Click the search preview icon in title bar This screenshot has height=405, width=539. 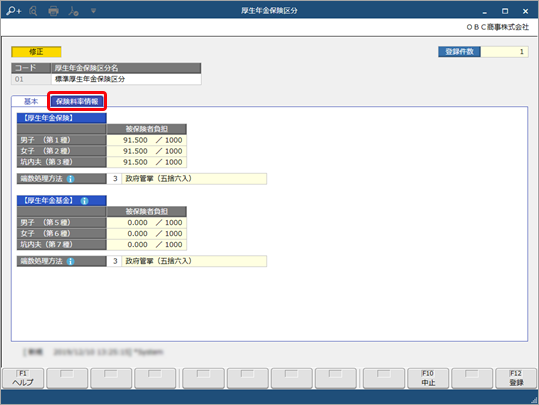pos(33,11)
